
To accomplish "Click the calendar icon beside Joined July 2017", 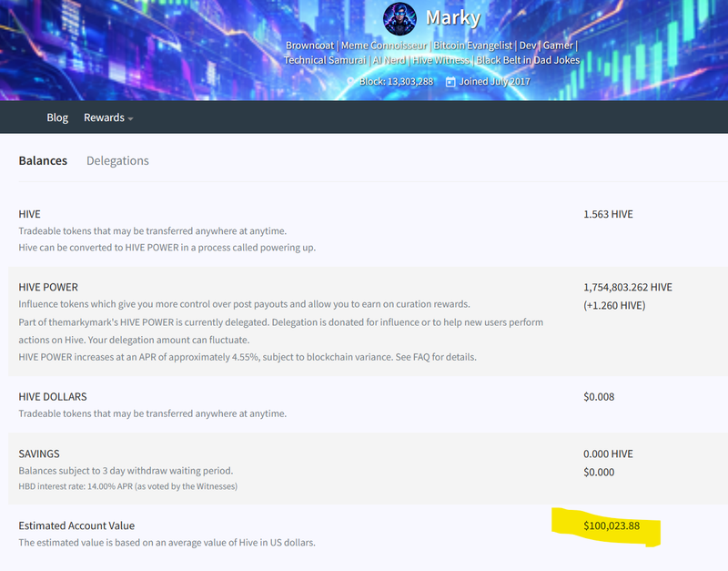I will [x=450, y=82].
